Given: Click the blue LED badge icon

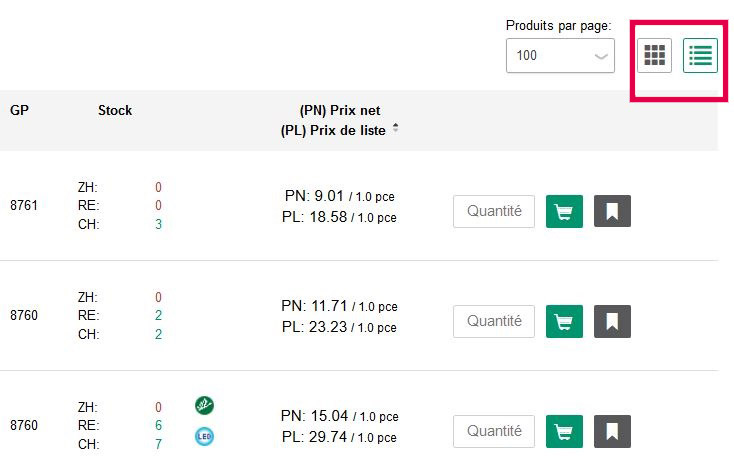Looking at the screenshot, I should [x=204, y=436].
